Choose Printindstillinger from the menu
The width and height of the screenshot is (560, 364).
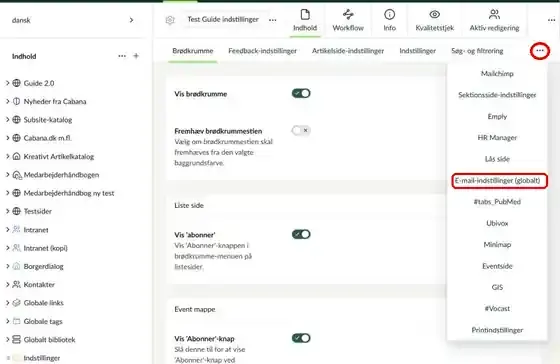(x=497, y=330)
